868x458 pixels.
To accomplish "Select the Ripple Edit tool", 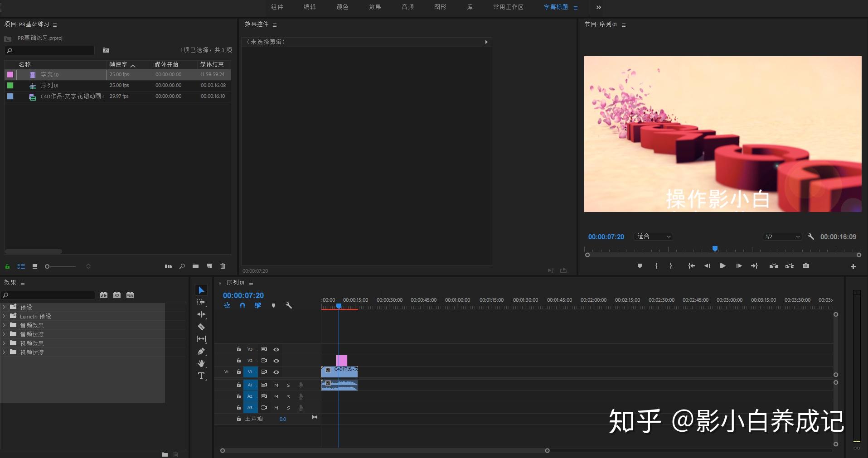I will pyautogui.click(x=201, y=314).
